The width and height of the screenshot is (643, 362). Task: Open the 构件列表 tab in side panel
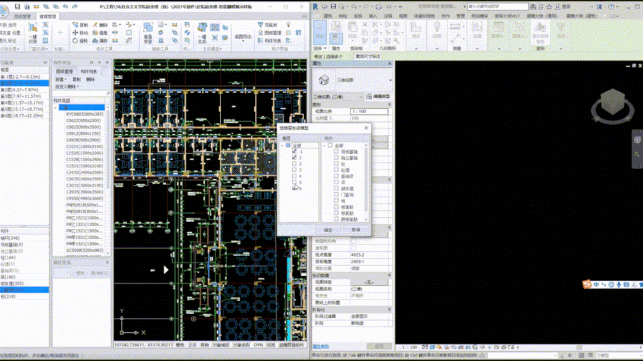point(89,71)
